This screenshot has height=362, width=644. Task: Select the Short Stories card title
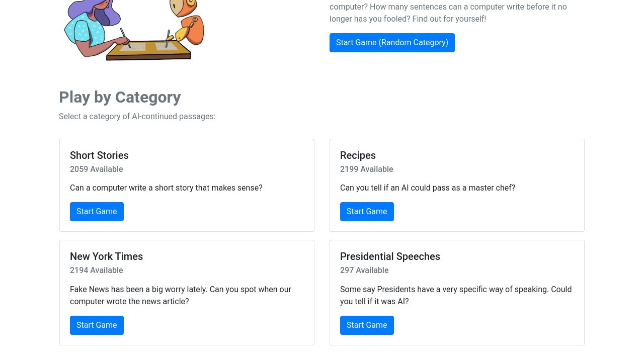(x=99, y=155)
